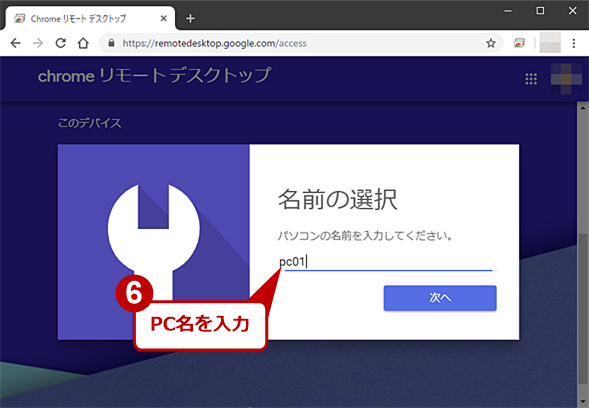Click the browser profile avatar in toolbar
This screenshot has height=408, width=589.
click(550, 43)
